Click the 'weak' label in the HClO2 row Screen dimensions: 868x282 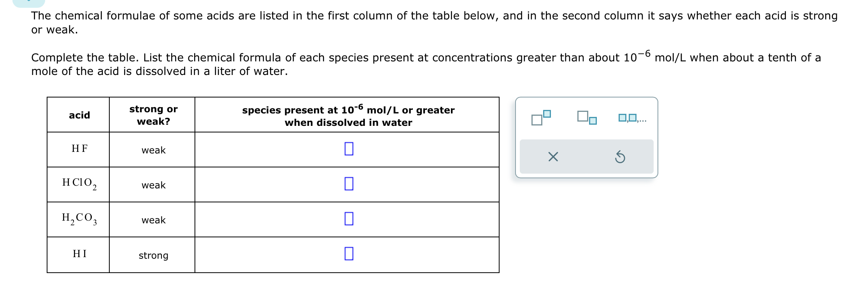point(153,185)
